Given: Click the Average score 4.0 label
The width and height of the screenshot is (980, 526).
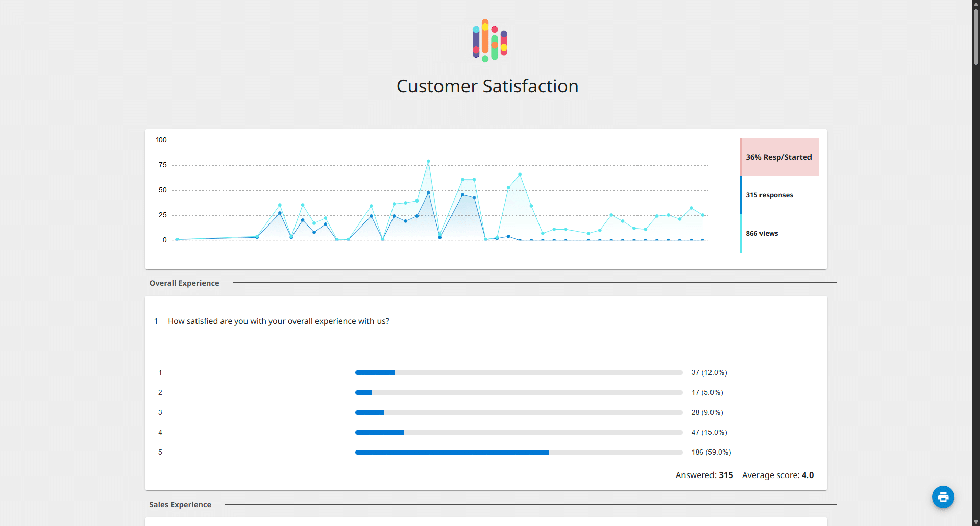Looking at the screenshot, I should [x=777, y=475].
